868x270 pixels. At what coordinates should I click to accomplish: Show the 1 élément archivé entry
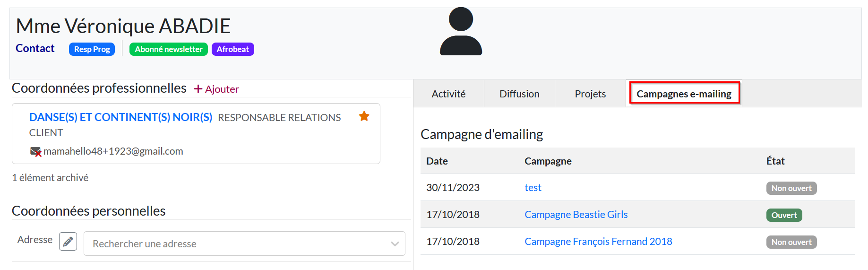tap(50, 178)
